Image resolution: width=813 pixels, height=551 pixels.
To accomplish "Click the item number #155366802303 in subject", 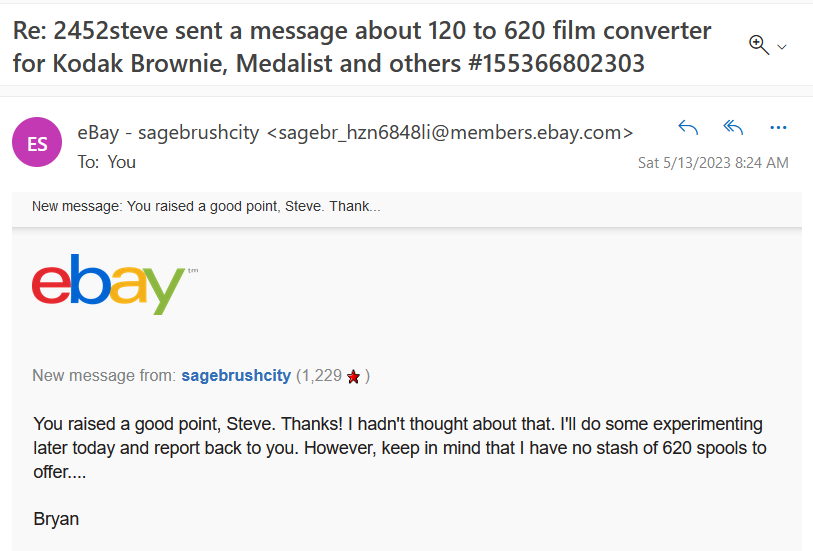I will (x=556, y=63).
